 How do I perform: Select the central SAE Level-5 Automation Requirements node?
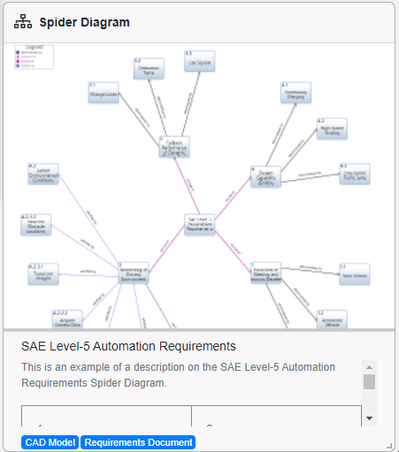click(x=200, y=225)
